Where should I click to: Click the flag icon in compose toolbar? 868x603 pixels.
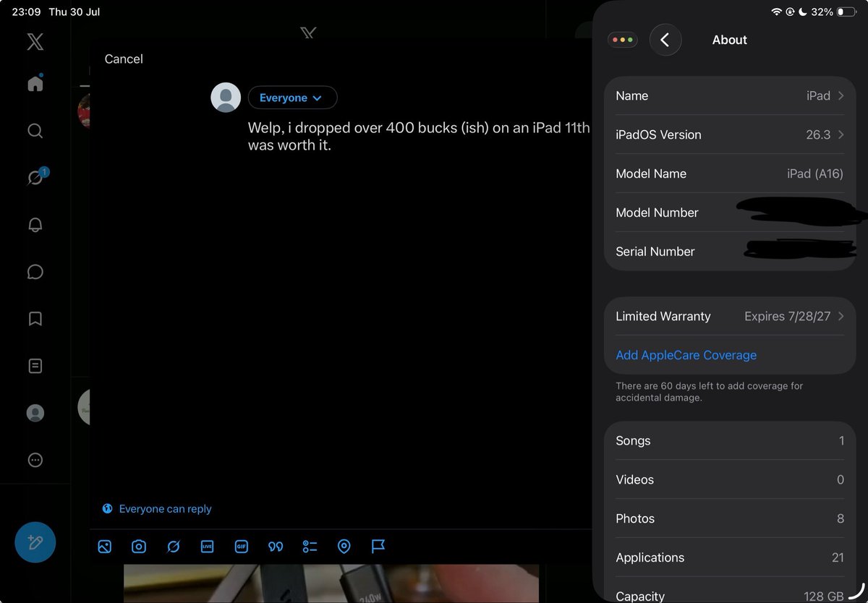pyautogui.click(x=378, y=547)
